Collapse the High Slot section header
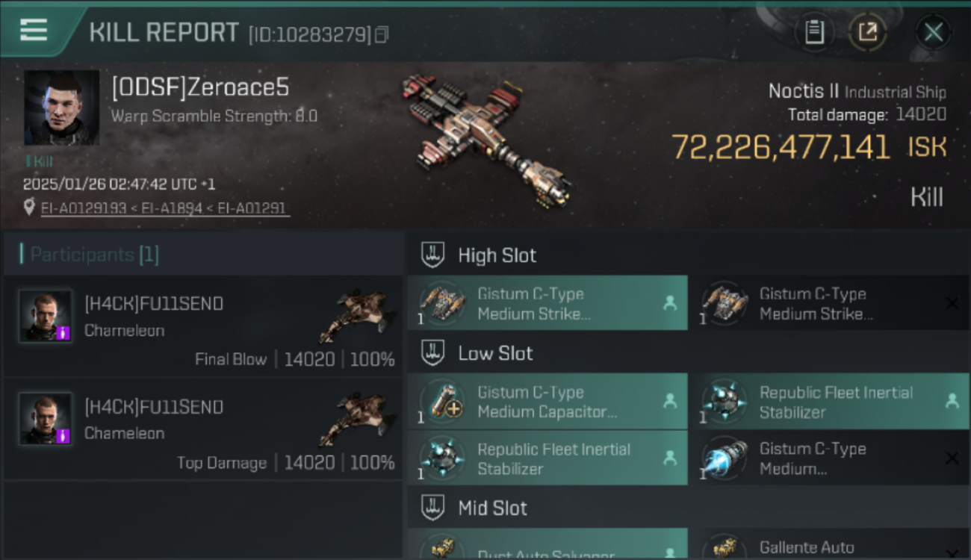Viewport: 971px width, 560px height. (x=687, y=255)
